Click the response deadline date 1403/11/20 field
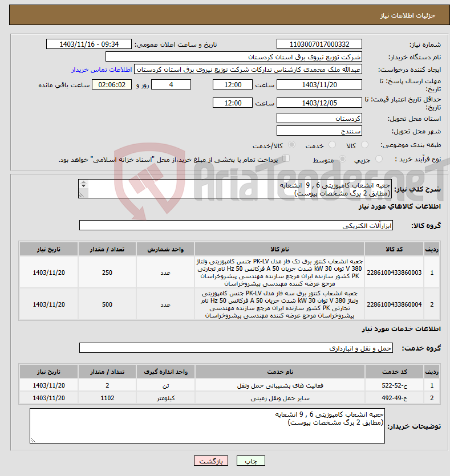 coord(319,85)
